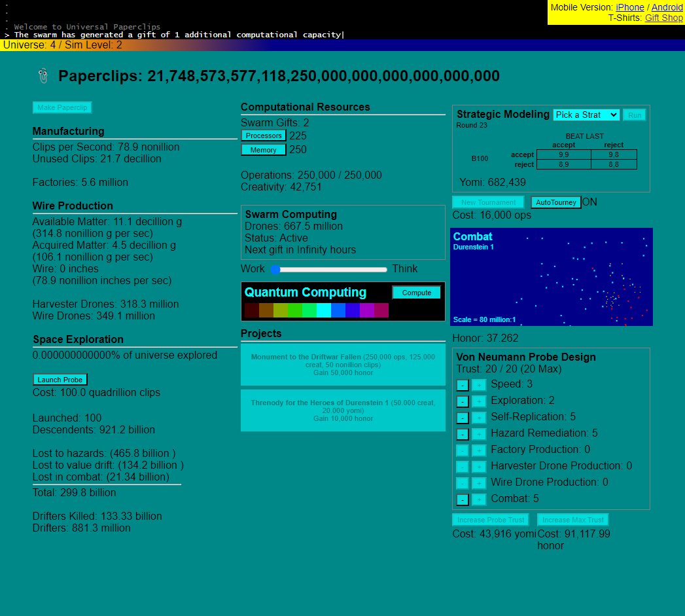Click the dark red quantum chip
This screenshot has width=685, height=616.
coord(252,310)
